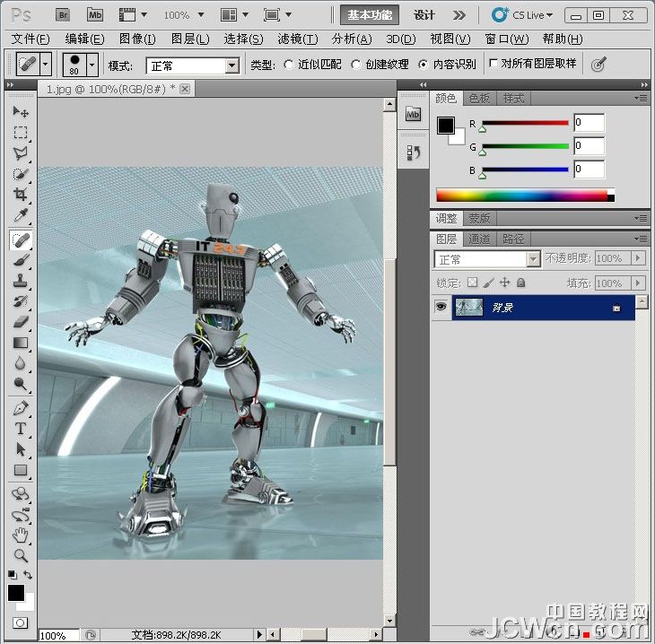The image size is (655, 644).
Task: Select the Path Selection tool
Action: (20, 449)
